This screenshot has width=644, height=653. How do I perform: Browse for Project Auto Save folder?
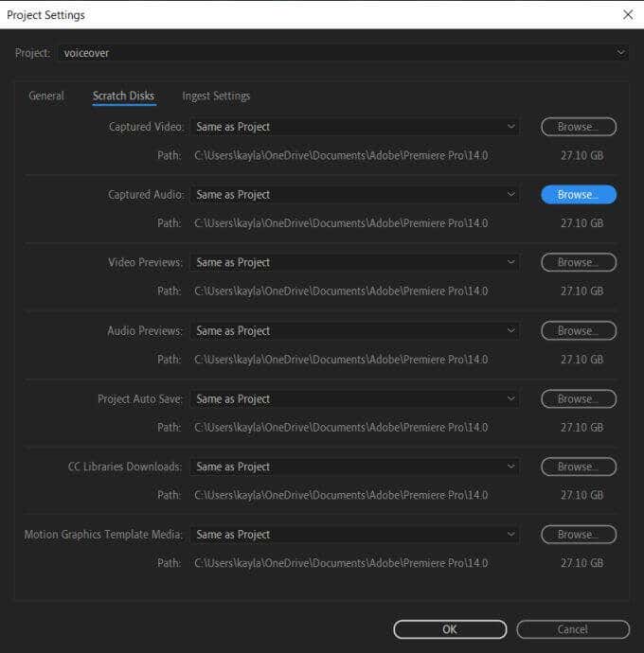(579, 399)
